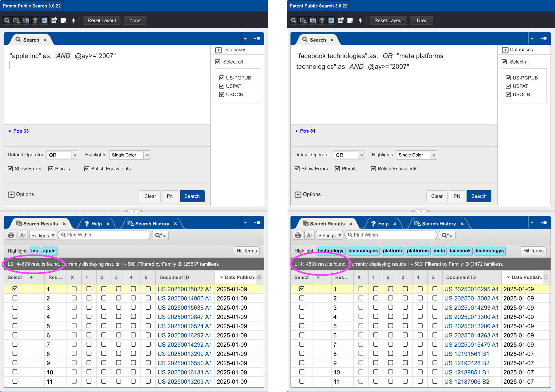Open right Search panel list-menu icon
The height and width of the screenshot is (392, 555).
pyautogui.click(x=544, y=39)
